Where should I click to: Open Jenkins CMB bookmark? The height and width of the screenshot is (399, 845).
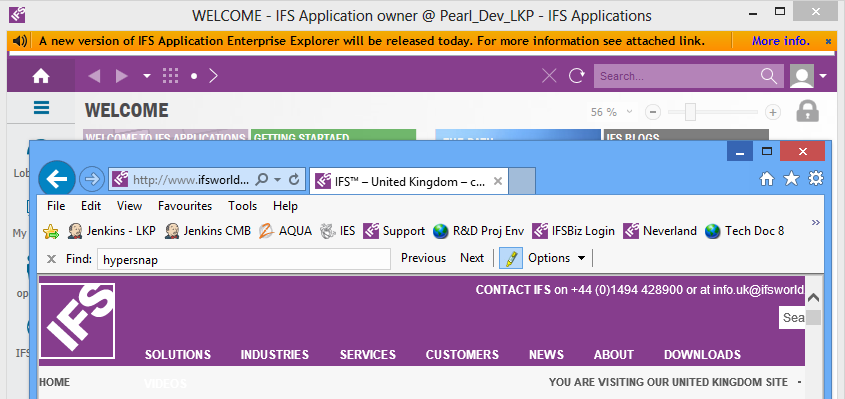coord(208,231)
